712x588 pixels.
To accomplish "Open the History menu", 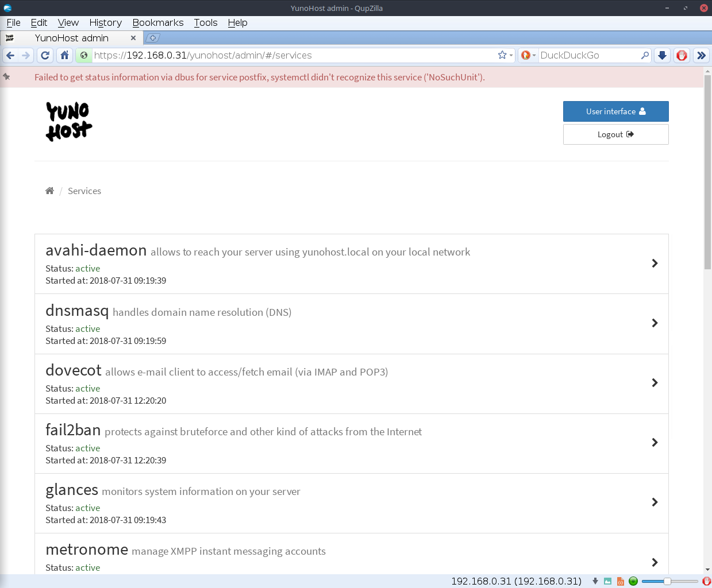I will 106,22.
